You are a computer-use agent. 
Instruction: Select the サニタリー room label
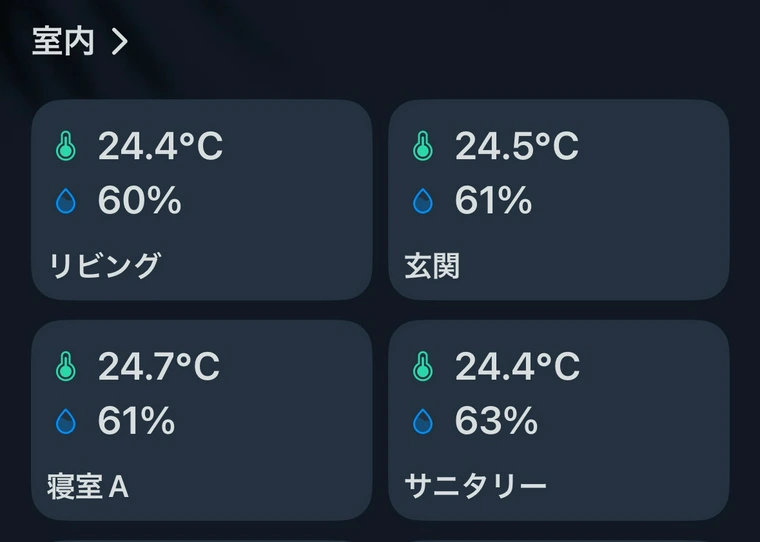475,487
